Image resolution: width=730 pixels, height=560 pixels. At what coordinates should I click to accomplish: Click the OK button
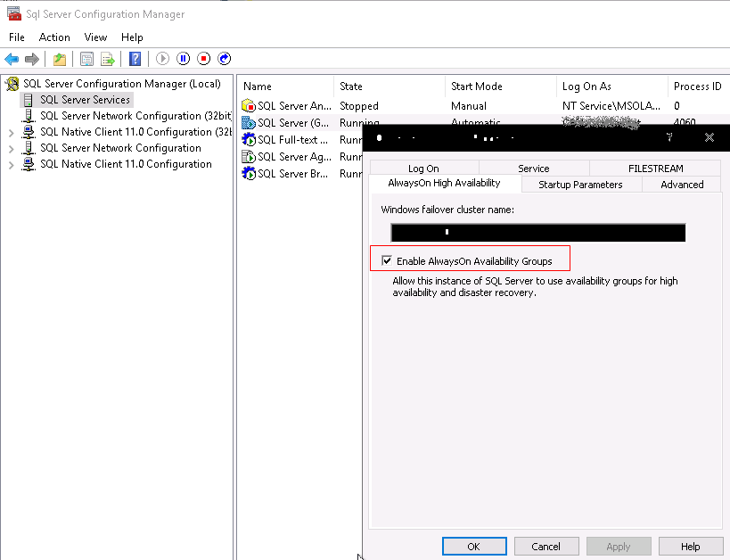(473, 546)
